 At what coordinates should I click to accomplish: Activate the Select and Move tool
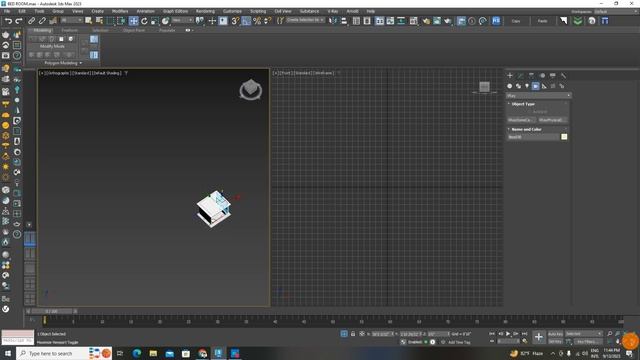133,21
